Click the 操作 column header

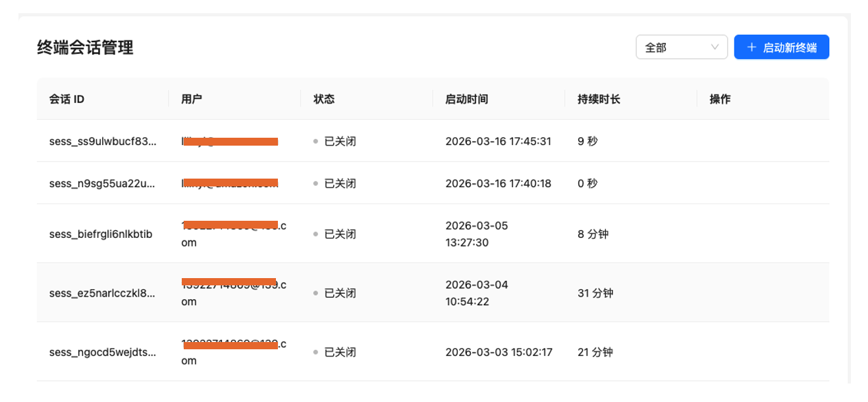coord(720,100)
